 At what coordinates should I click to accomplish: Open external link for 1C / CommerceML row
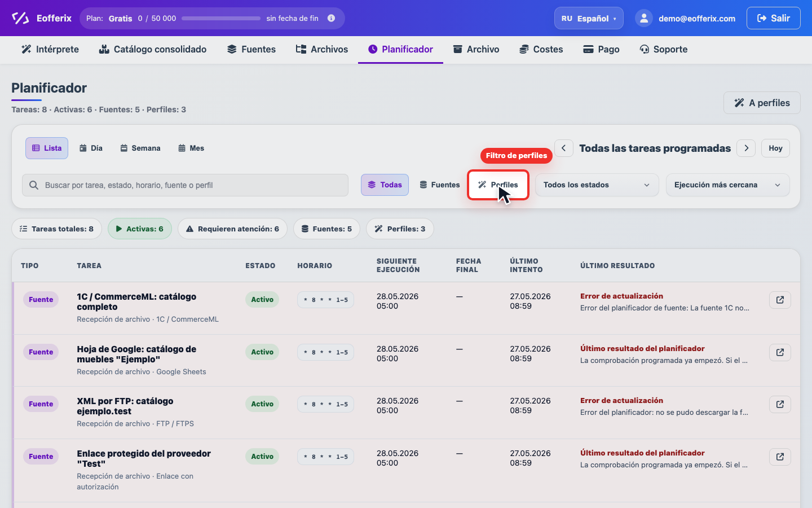(x=780, y=300)
